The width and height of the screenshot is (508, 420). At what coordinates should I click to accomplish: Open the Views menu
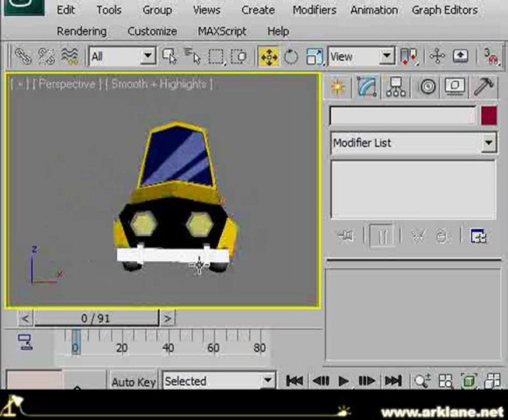coord(206,10)
